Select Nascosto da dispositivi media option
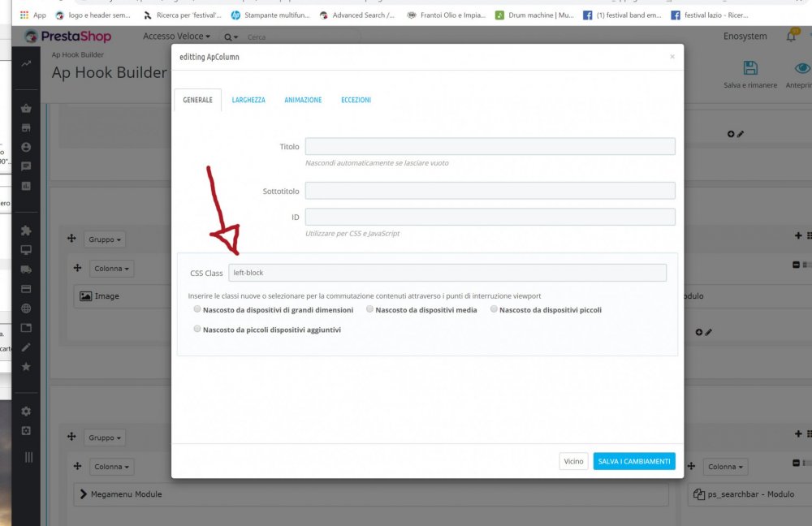This screenshot has height=526, width=812. click(369, 309)
